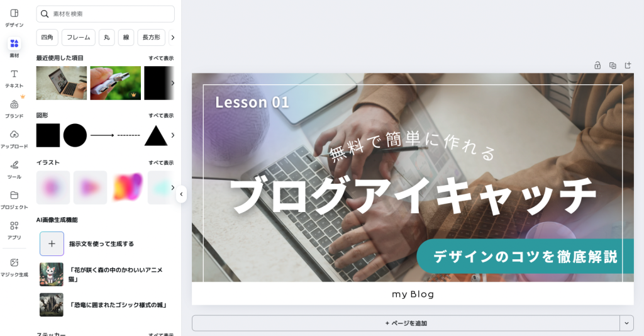Add a new page using the top-right icon
Screen dimensions: 644x336
tap(628, 65)
